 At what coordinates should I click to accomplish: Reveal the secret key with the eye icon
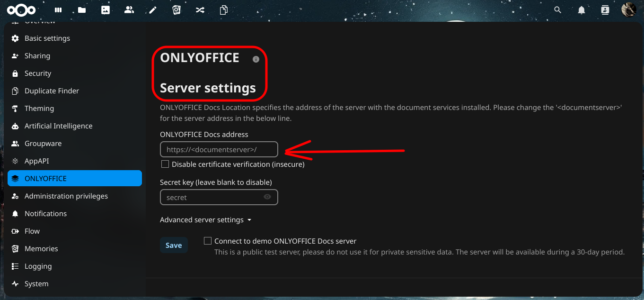click(267, 197)
